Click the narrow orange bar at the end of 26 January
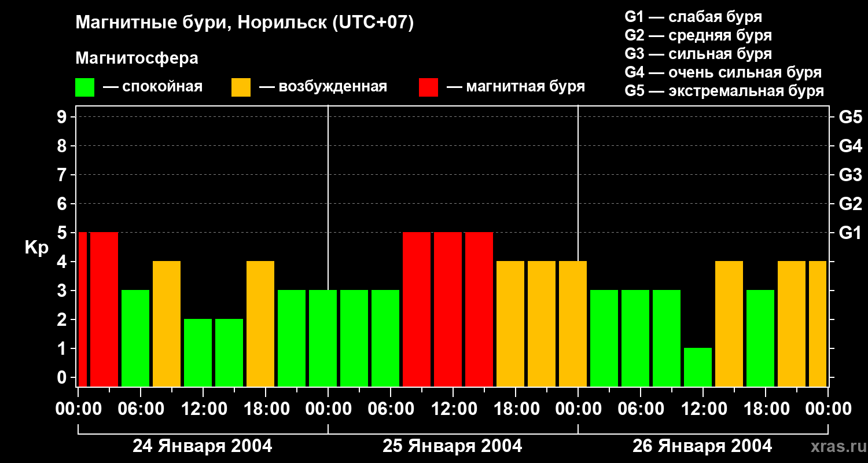868x463 pixels. pyautogui.click(x=817, y=324)
